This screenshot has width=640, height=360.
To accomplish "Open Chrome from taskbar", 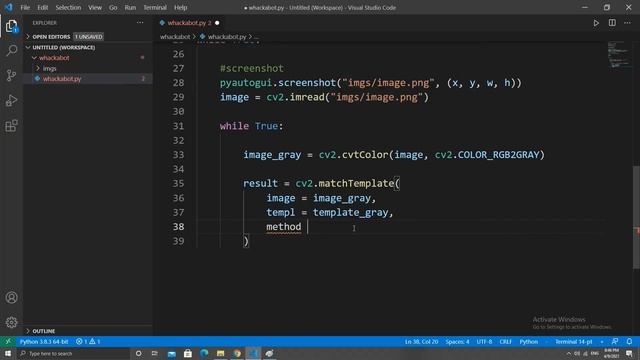I will pyautogui.click(x=237, y=353).
